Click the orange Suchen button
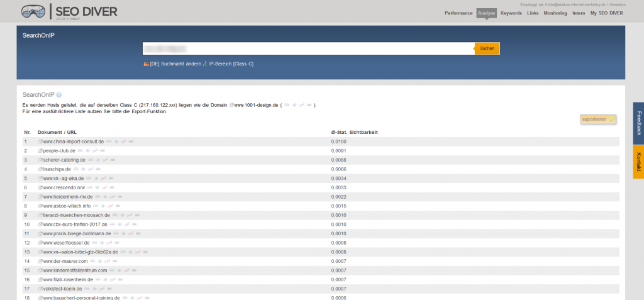The image size is (644, 300). (x=487, y=48)
